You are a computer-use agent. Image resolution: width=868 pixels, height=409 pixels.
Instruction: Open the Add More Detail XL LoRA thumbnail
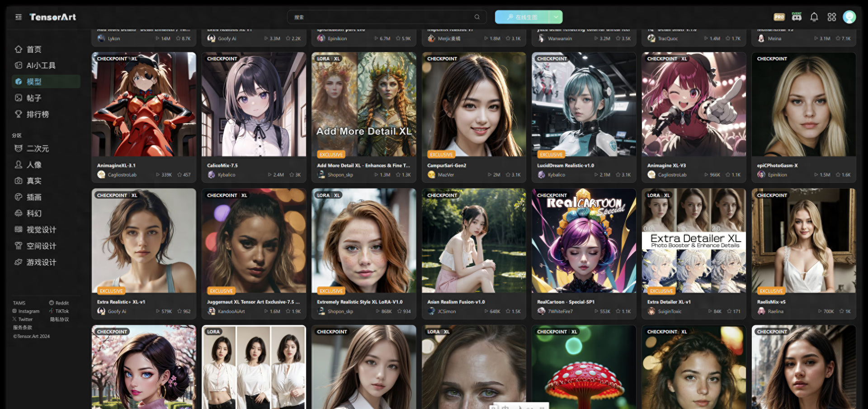point(364,104)
